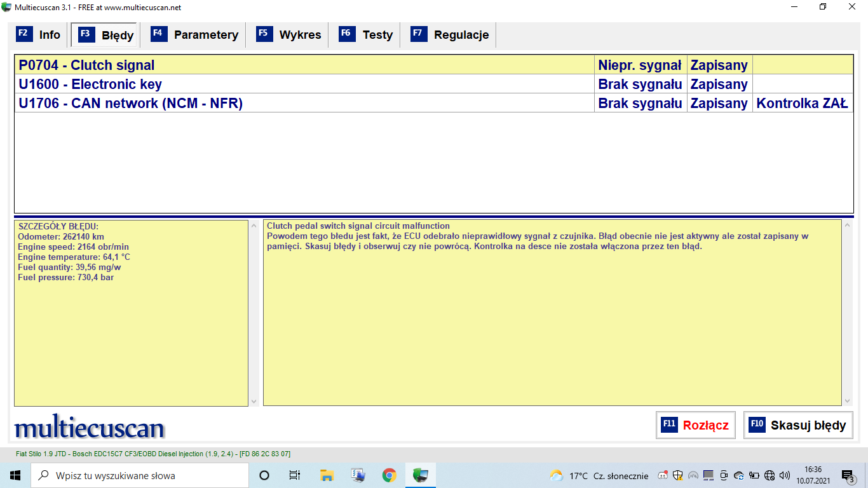
Task: Restore down the Multiecuscan window
Action: point(823,7)
